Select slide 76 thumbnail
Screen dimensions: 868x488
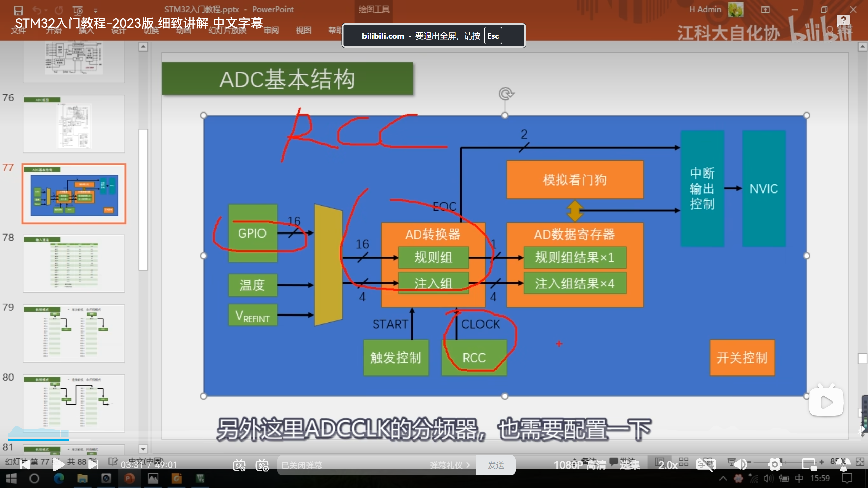click(x=74, y=124)
